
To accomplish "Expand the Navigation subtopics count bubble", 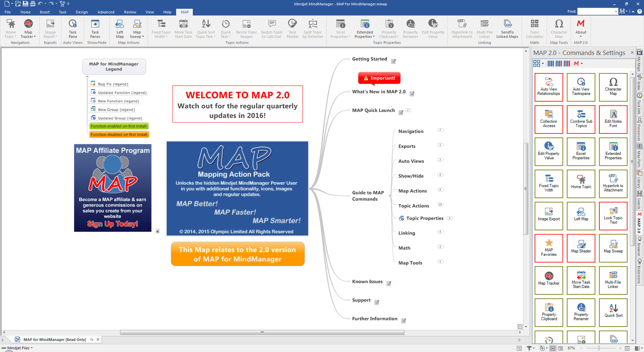I will click(440, 130).
